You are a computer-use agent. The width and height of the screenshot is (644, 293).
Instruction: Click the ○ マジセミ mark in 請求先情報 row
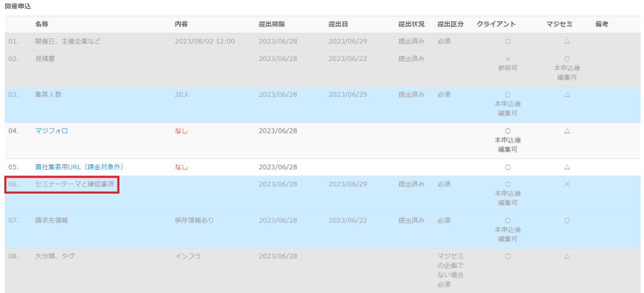pyautogui.click(x=567, y=221)
